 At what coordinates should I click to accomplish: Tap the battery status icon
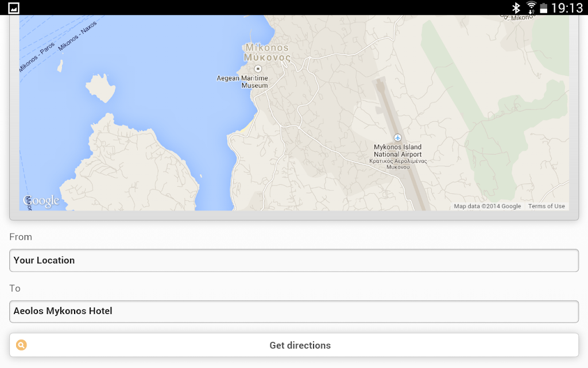(x=543, y=8)
